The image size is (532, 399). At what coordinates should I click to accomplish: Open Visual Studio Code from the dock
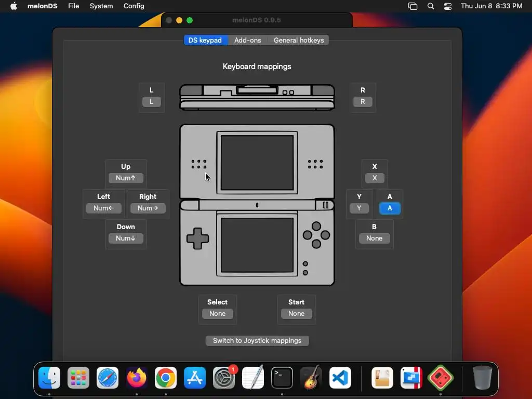340,378
